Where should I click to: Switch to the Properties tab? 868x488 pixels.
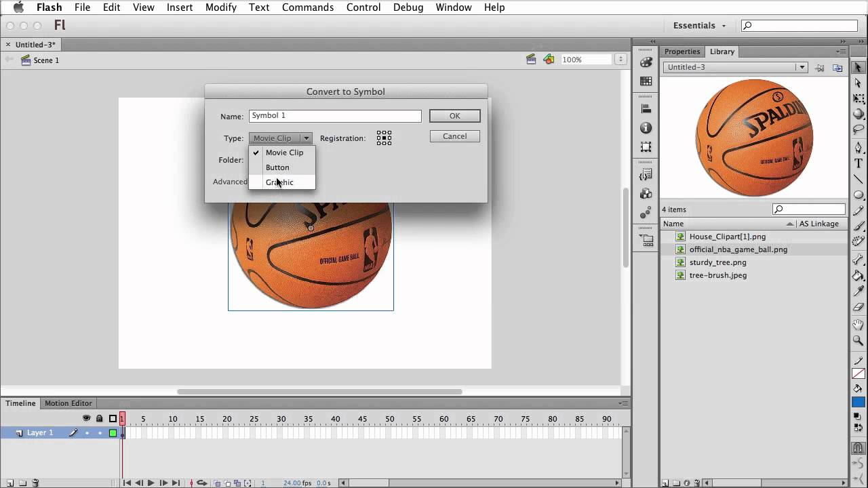(x=682, y=52)
